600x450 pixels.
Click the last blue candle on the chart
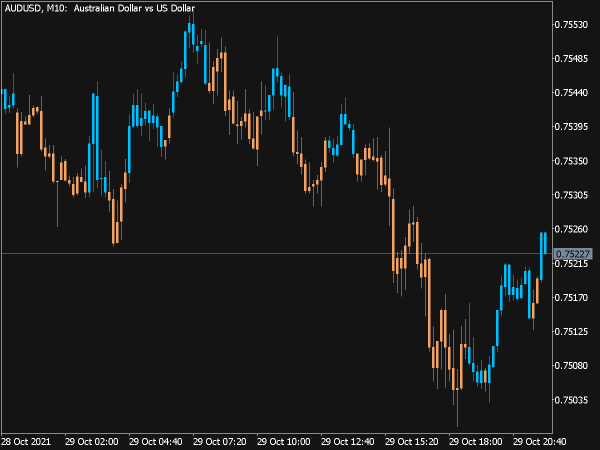(545, 243)
